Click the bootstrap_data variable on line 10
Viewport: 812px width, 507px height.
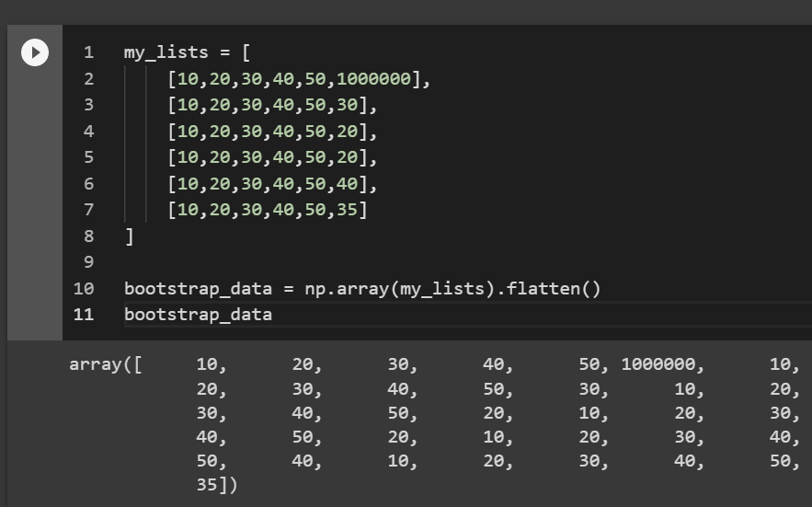(x=198, y=289)
